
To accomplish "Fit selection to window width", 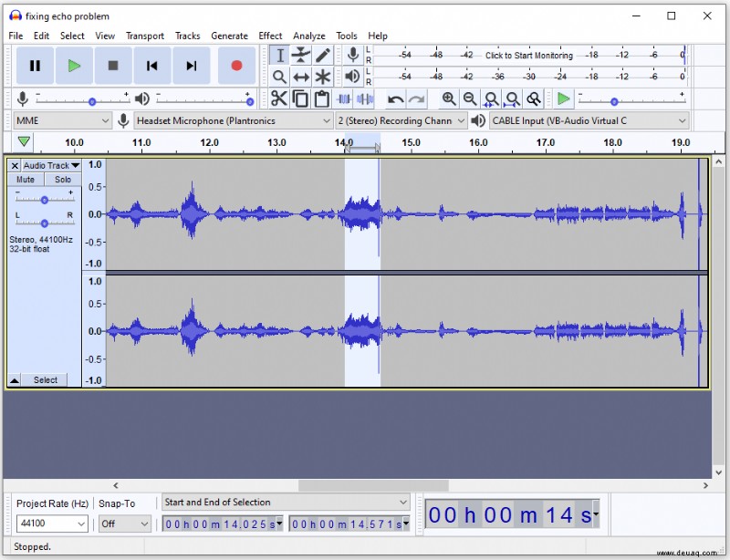I will [x=491, y=99].
